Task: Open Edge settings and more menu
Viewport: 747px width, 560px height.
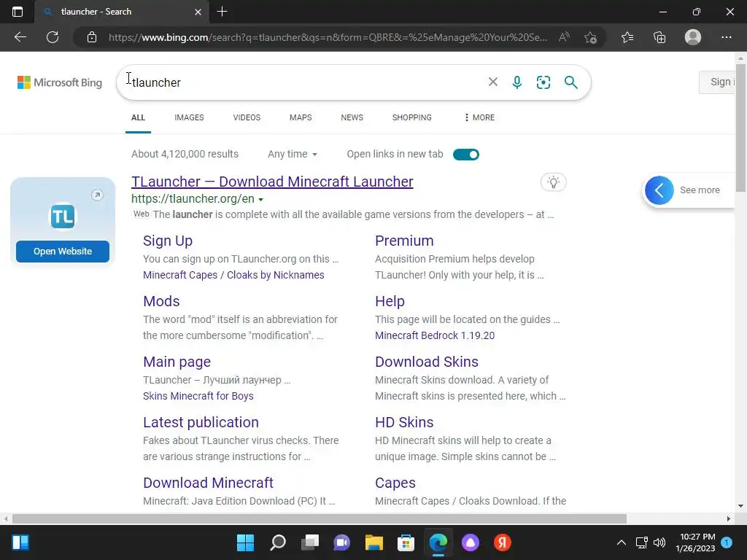Action: tap(726, 37)
